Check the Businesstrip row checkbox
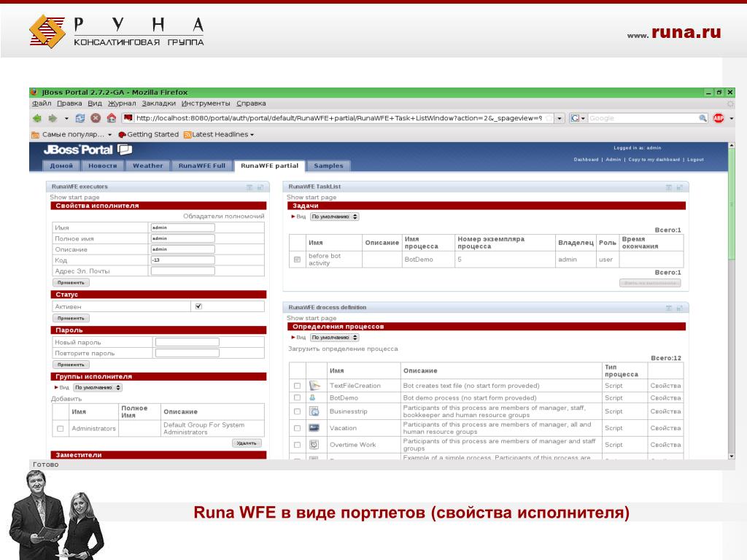747x560 pixels. click(x=298, y=411)
